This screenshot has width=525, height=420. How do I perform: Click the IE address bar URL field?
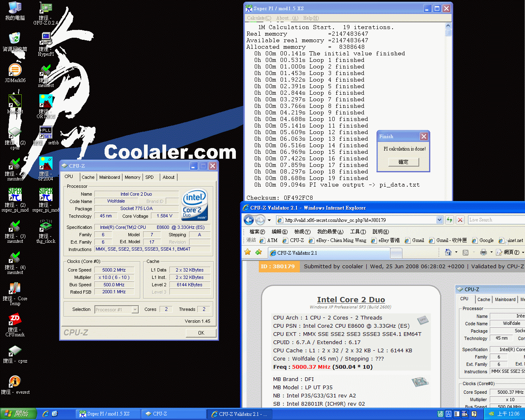360,220
